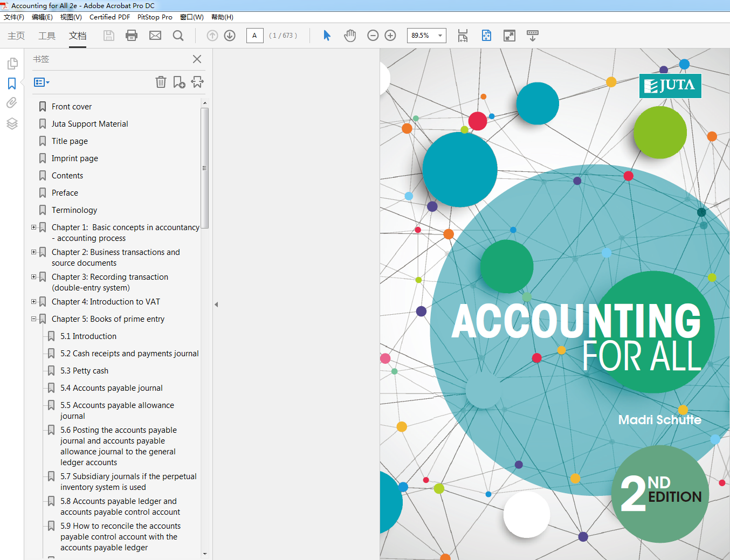Expand Chapter 1 bookmark

(33, 227)
